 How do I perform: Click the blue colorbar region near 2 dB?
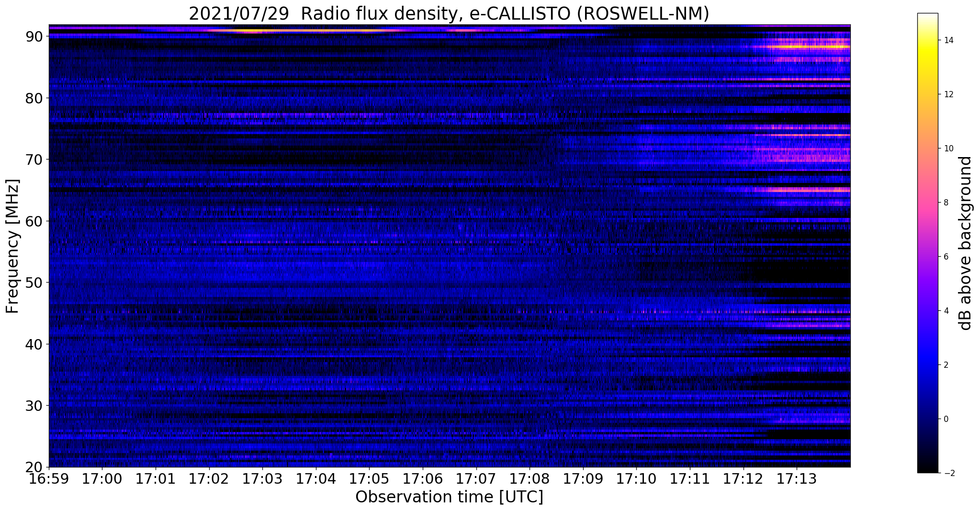point(928,365)
